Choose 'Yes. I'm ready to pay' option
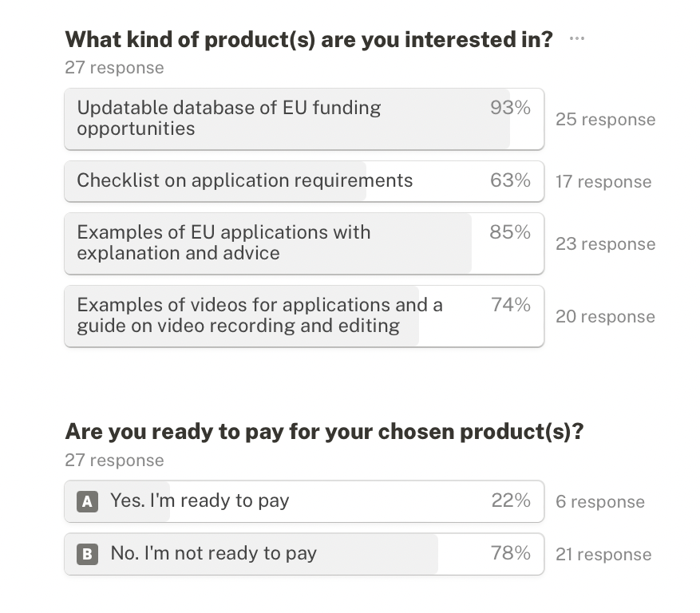 [x=304, y=501]
